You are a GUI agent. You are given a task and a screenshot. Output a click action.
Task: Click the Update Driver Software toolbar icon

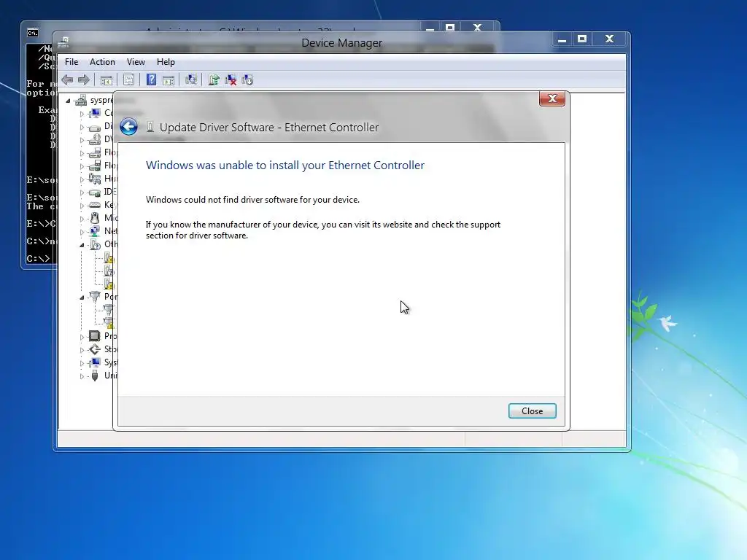214,80
